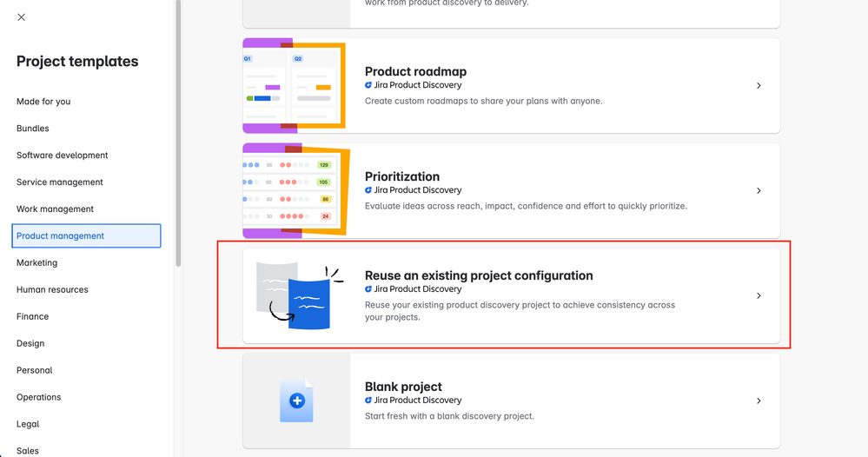This screenshot has width=868, height=457.
Task: Click the Product roadmap title
Action: click(415, 71)
